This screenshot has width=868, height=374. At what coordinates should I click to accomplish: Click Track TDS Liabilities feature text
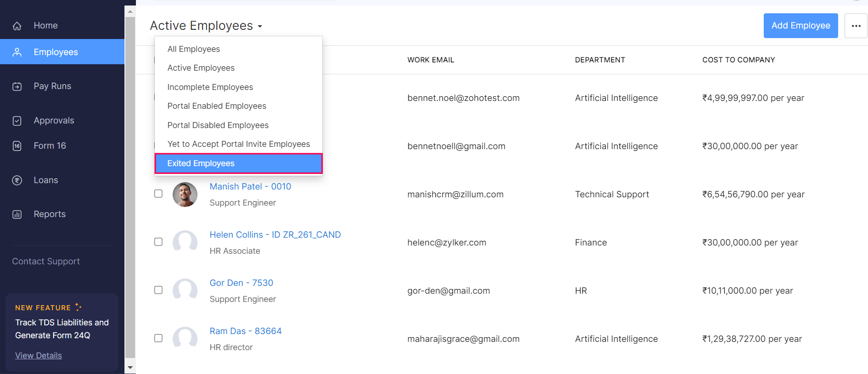62,329
